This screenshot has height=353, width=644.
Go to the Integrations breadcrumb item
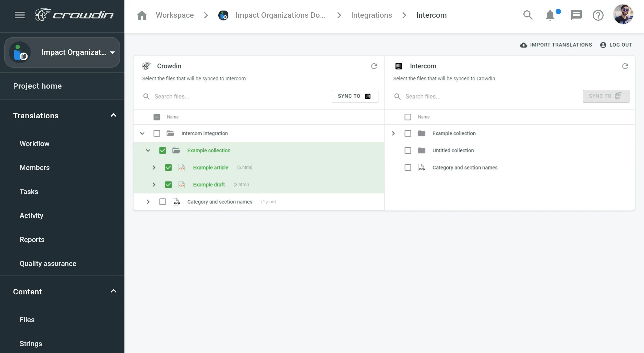tap(371, 15)
